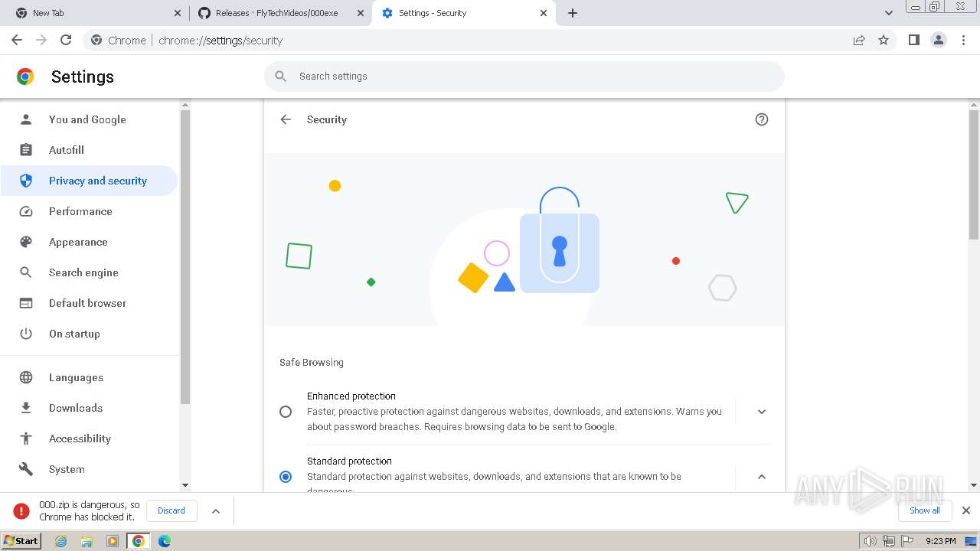980x551 pixels.
Task: Click the taskbar clock showing 9:23 PM
Action: [940, 541]
